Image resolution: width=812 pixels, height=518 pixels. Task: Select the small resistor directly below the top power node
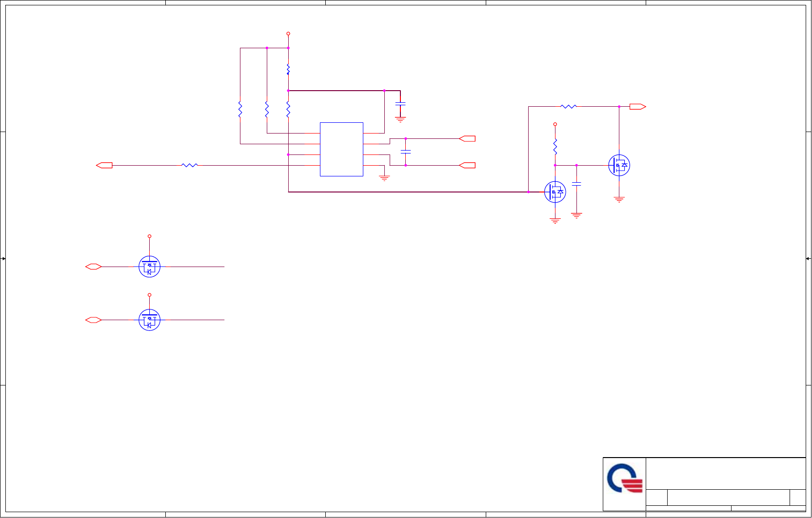pyautogui.click(x=288, y=69)
